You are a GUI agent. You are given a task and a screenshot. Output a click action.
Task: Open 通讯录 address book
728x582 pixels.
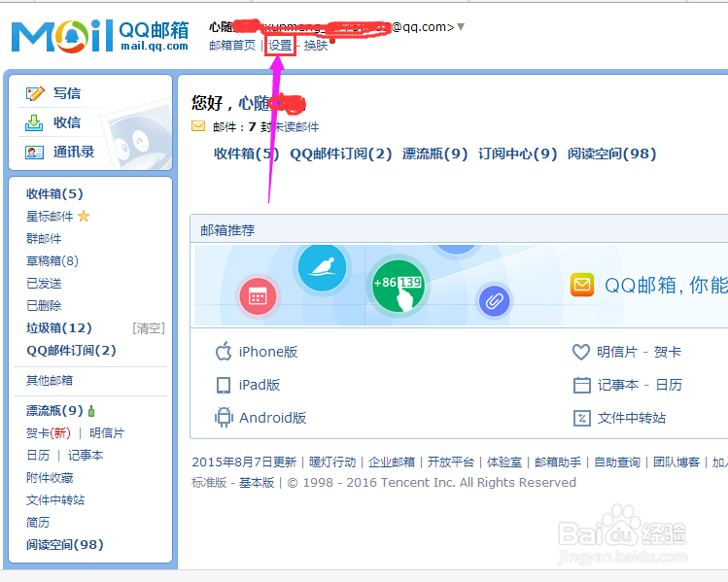[x=73, y=152]
